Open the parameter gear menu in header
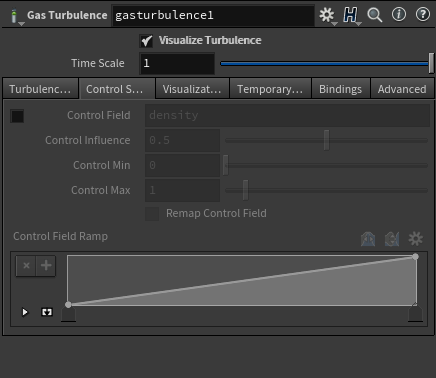This screenshot has height=378, width=436. [327, 15]
